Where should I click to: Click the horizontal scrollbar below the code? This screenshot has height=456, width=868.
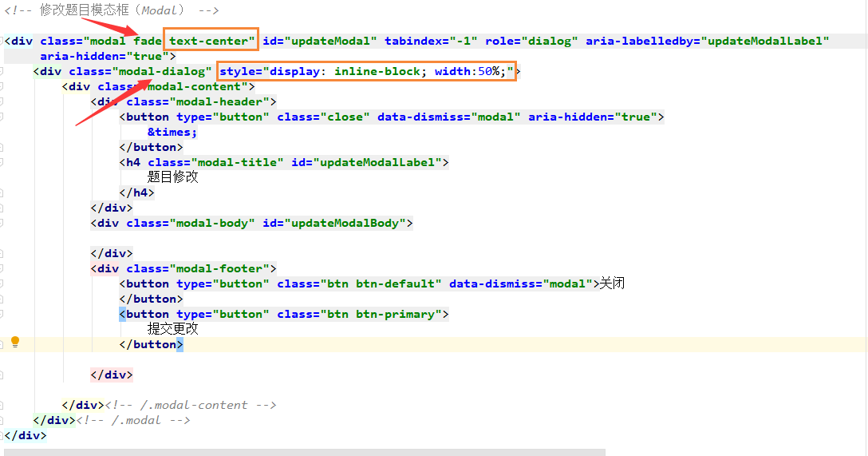305,452
